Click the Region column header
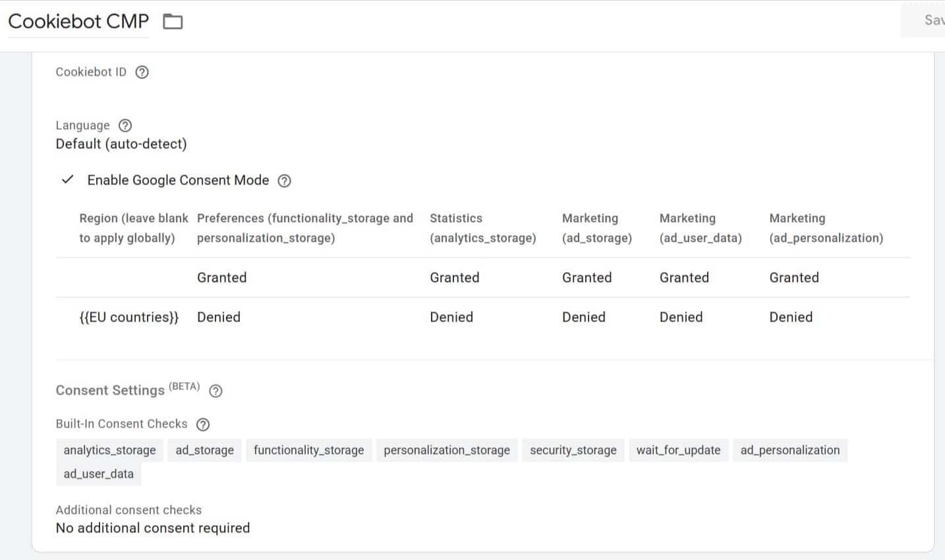Screen dimensions: 945x560 point(134,228)
